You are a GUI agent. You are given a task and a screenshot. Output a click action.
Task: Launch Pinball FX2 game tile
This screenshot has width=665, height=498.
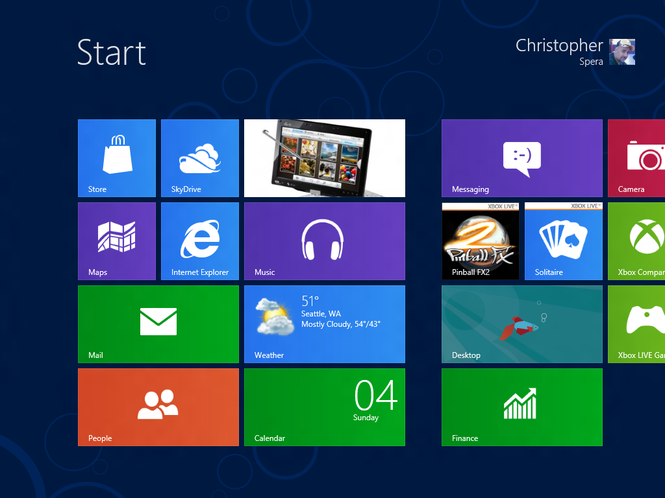(481, 241)
